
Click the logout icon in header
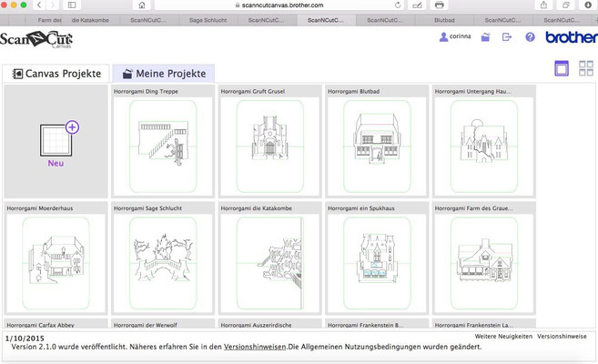[x=507, y=37]
